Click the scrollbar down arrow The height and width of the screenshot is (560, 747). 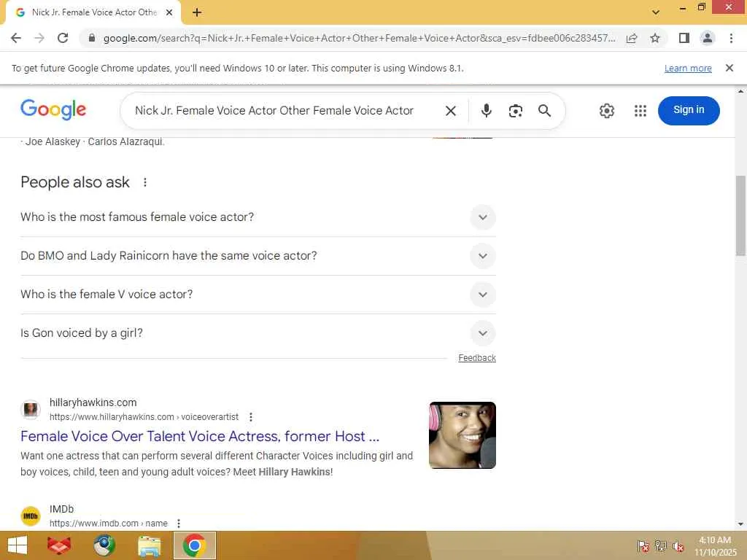[740, 524]
